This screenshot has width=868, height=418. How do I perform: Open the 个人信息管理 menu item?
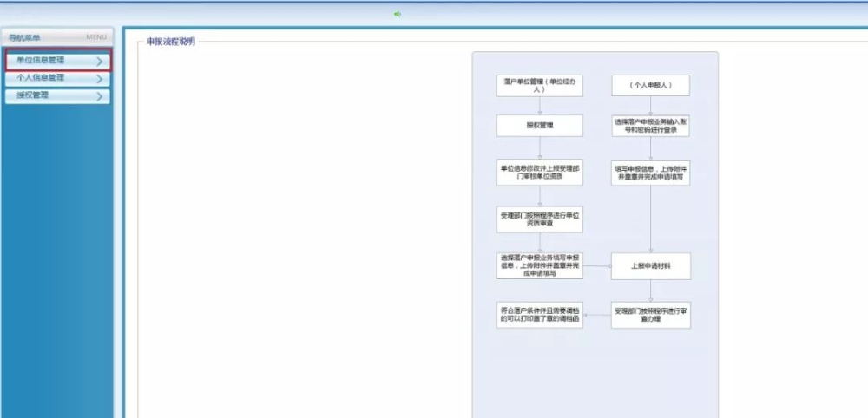(x=42, y=78)
